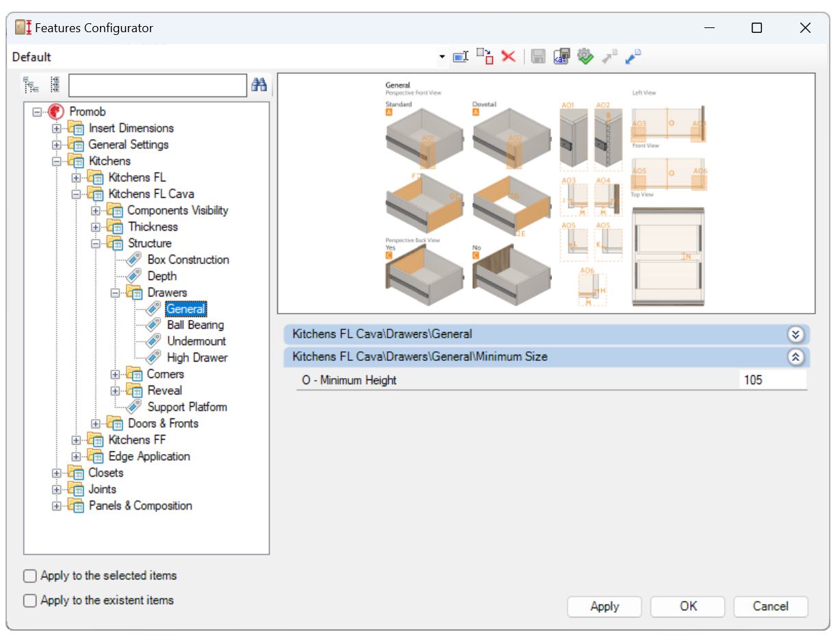Expand the Closets node
Viewport: 840px width, 643px height.
pyautogui.click(x=57, y=472)
